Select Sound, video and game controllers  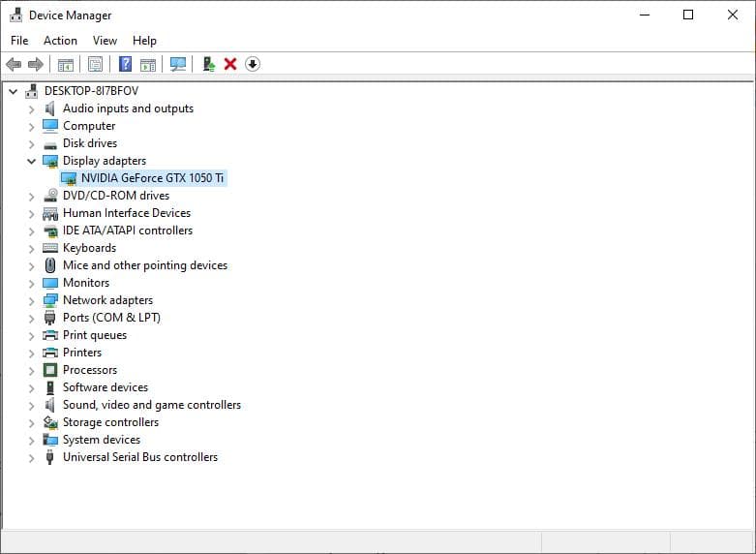click(152, 405)
